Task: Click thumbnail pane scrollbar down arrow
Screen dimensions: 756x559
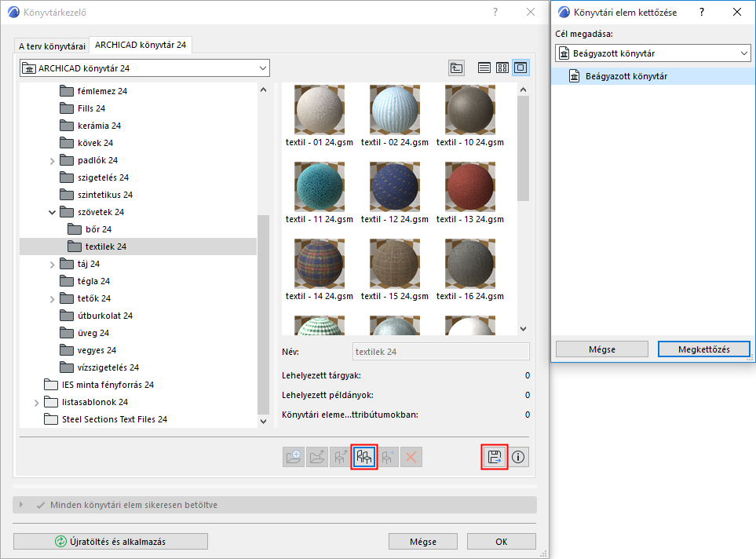Action: pos(524,328)
